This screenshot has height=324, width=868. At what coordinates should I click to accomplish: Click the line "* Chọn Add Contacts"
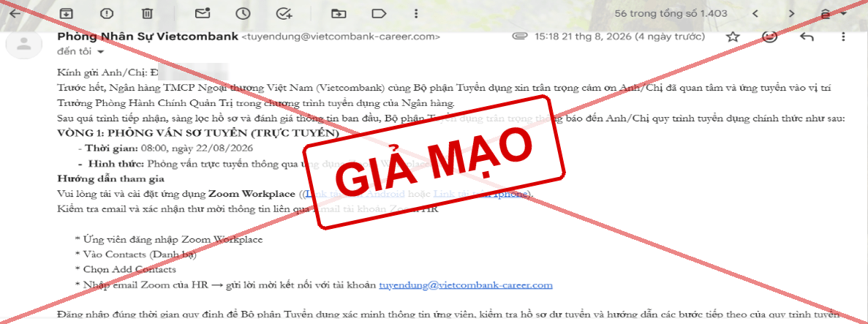click(125, 270)
